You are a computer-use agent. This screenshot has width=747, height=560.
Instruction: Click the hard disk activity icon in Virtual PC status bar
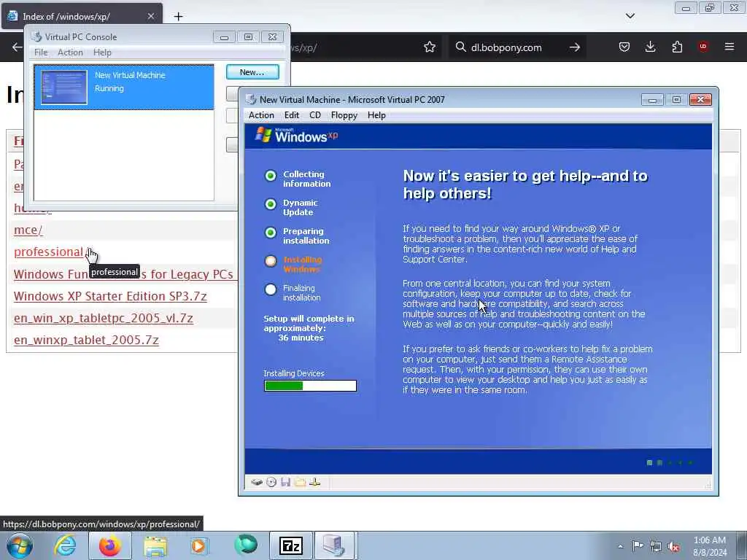click(257, 483)
